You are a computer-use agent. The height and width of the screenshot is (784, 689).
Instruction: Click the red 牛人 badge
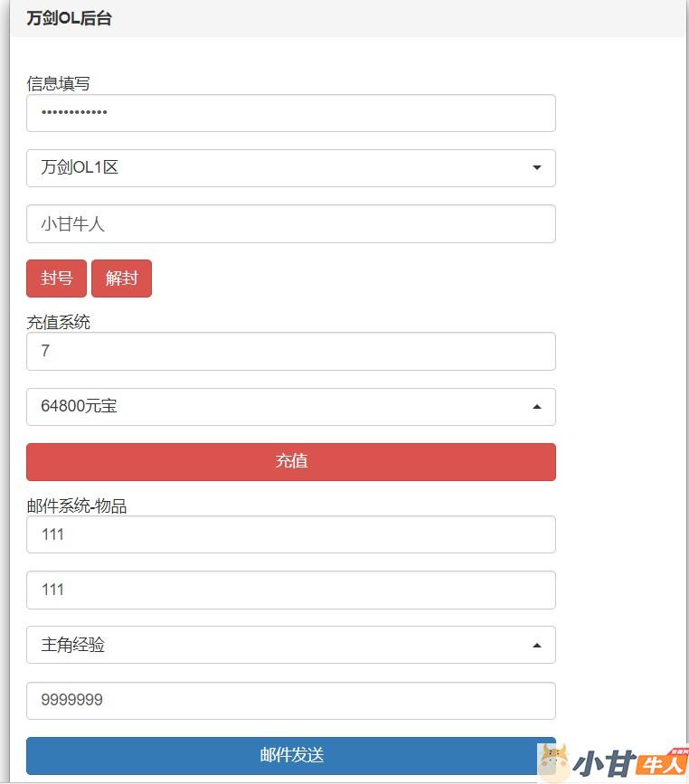pos(662,765)
